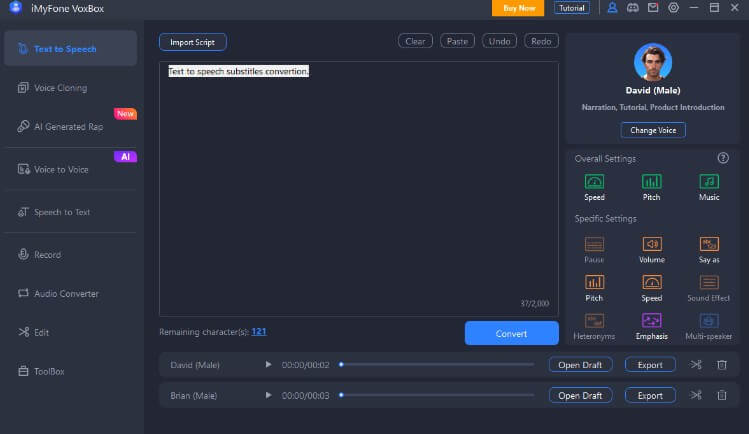Open Draft for David (Male)

tap(580, 365)
